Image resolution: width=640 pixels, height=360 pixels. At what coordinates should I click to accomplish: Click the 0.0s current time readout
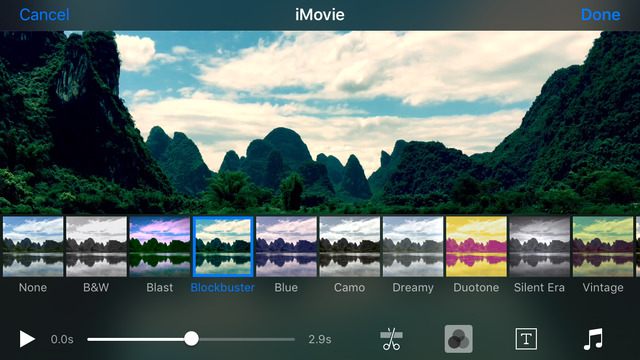(62, 339)
